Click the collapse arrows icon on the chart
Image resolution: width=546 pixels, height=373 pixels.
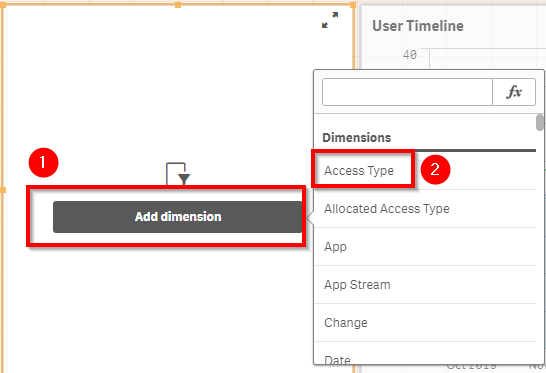coord(330,20)
